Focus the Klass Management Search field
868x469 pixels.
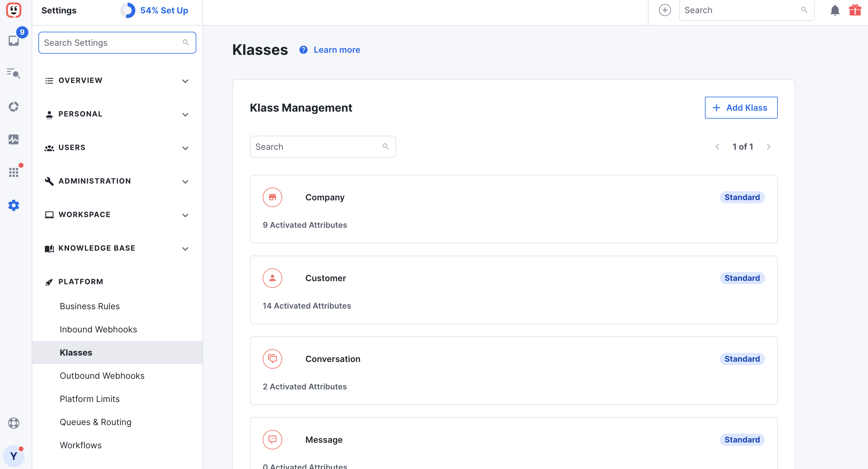[x=323, y=147]
